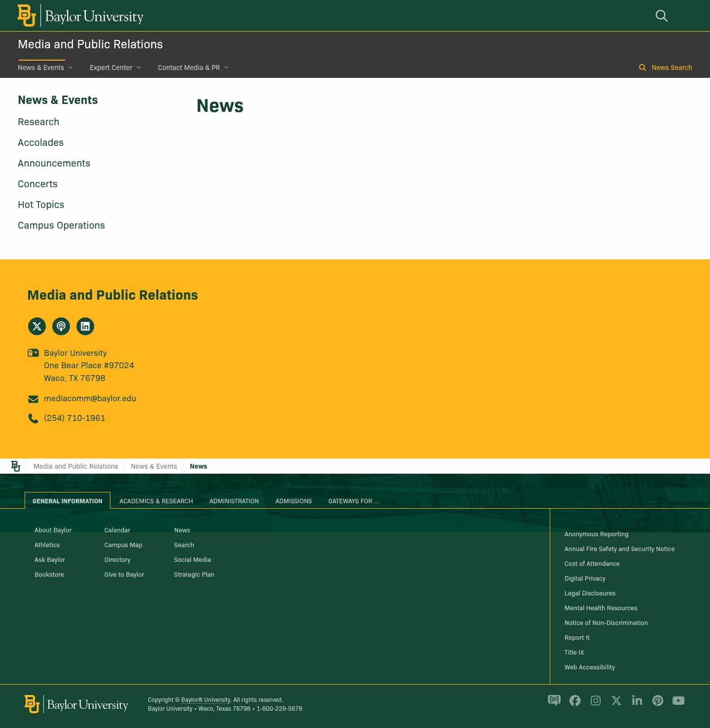The image size is (710, 728).
Task: Click the envelope email icon
Action: point(33,399)
